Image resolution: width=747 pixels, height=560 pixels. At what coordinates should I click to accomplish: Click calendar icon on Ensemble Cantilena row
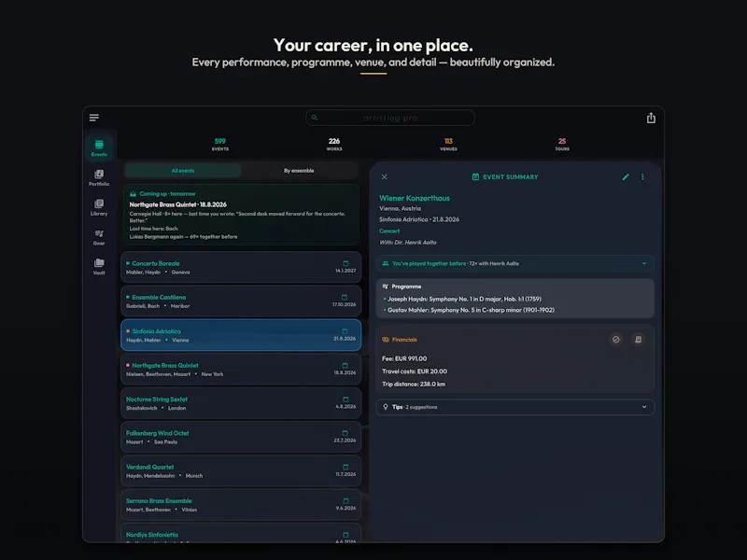345,297
